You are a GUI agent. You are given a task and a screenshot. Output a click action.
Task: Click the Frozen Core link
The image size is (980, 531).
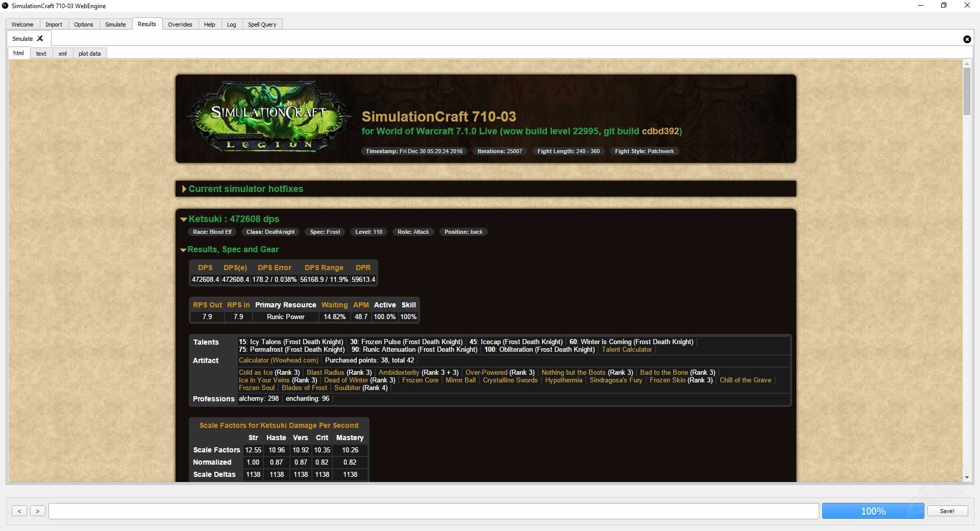[420, 380]
